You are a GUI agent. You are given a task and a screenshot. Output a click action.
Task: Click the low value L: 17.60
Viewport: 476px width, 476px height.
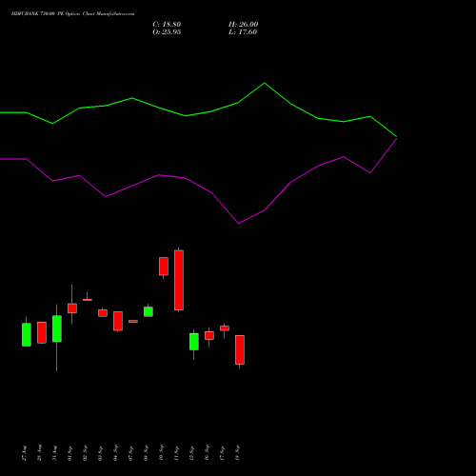243,32
